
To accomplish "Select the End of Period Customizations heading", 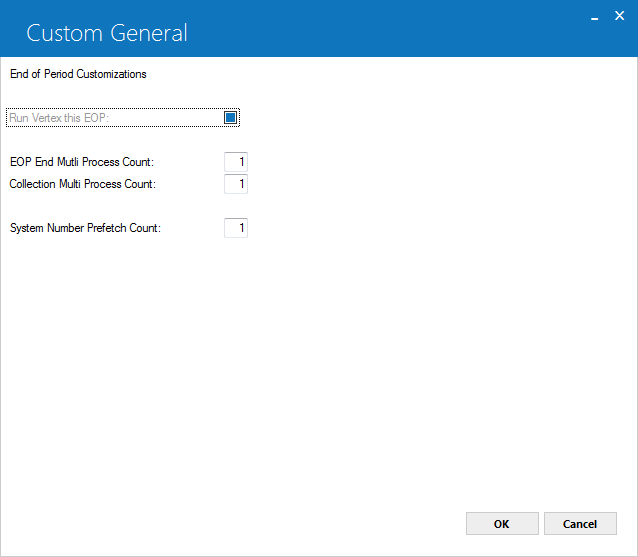I will [78, 74].
